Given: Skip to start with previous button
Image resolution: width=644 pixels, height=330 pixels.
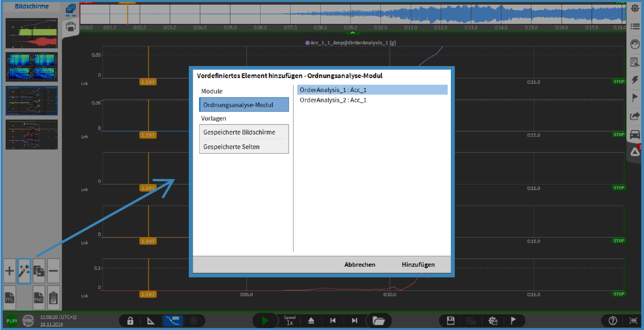Looking at the screenshot, I should tap(333, 321).
